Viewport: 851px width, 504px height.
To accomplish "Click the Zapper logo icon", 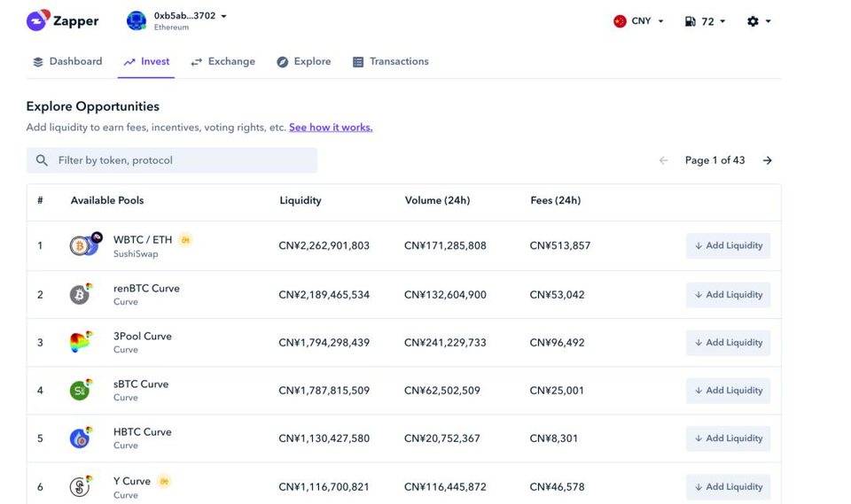I will tap(38, 21).
